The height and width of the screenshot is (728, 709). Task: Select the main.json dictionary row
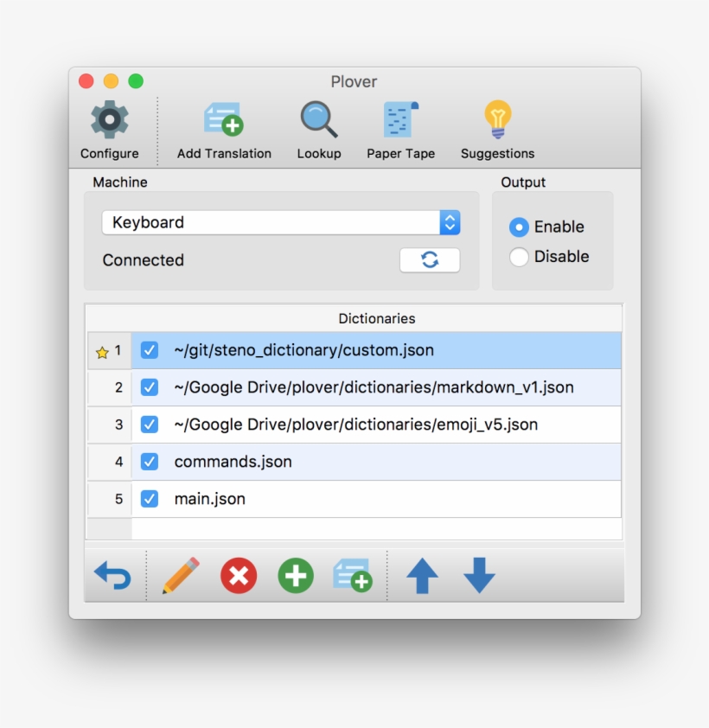coord(376,499)
